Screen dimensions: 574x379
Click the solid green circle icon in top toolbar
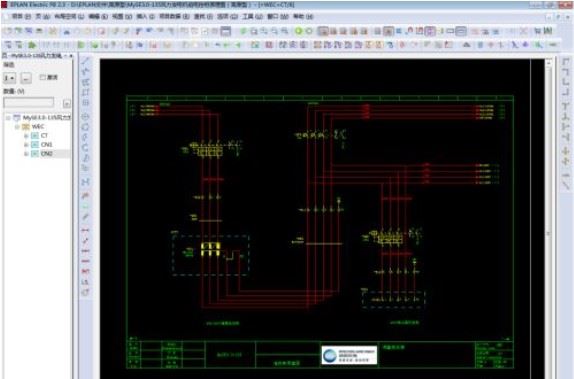pos(299,31)
